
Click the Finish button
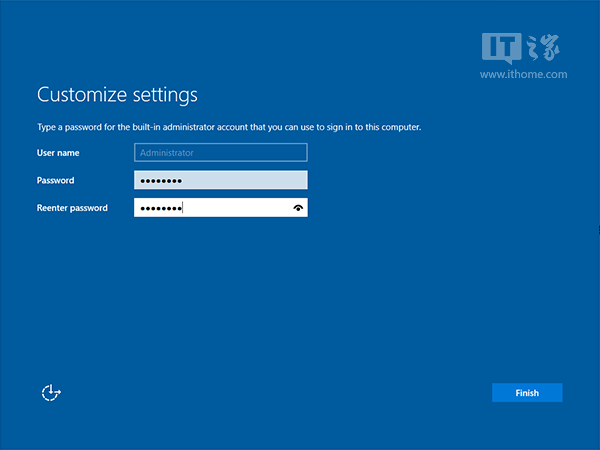click(527, 393)
